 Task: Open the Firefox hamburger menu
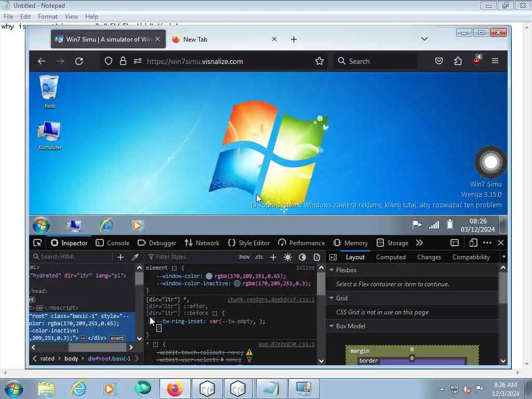point(495,61)
